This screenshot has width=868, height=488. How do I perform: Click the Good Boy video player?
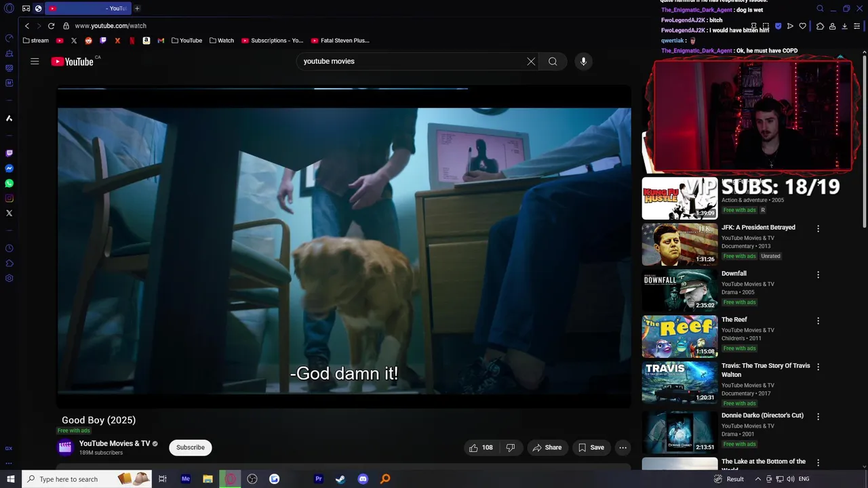click(x=344, y=246)
